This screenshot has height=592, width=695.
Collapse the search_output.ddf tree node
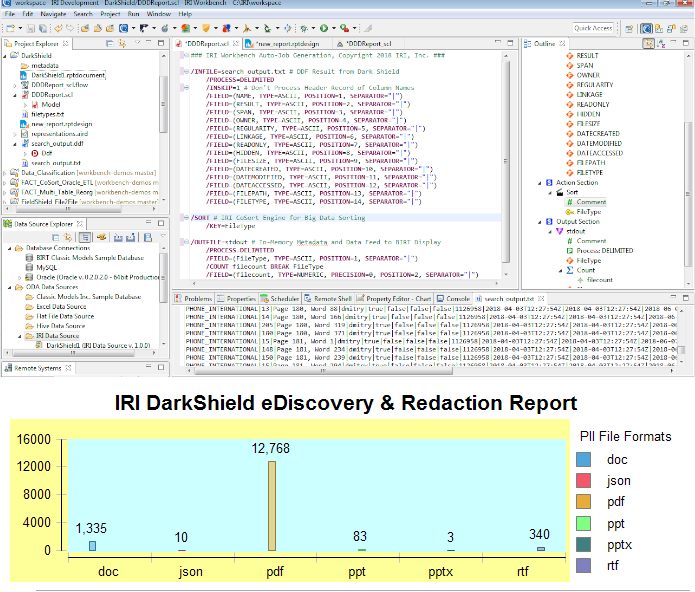coord(15,144)
